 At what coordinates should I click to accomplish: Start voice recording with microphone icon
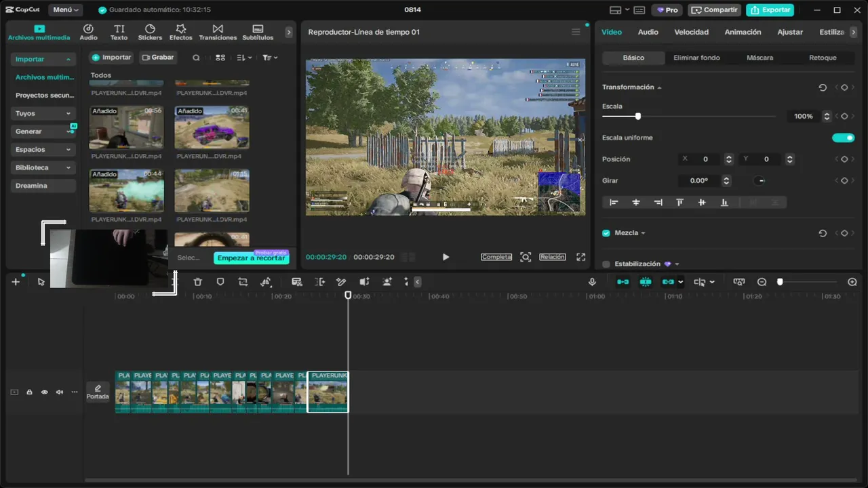pyautogui.click(x=592, y=282)
